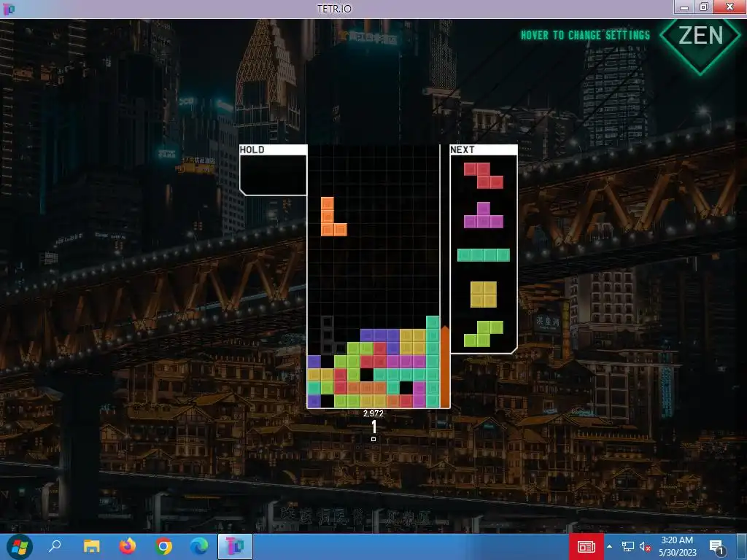Select the purple T piece in the Next queue

click(x=483, y=215)
